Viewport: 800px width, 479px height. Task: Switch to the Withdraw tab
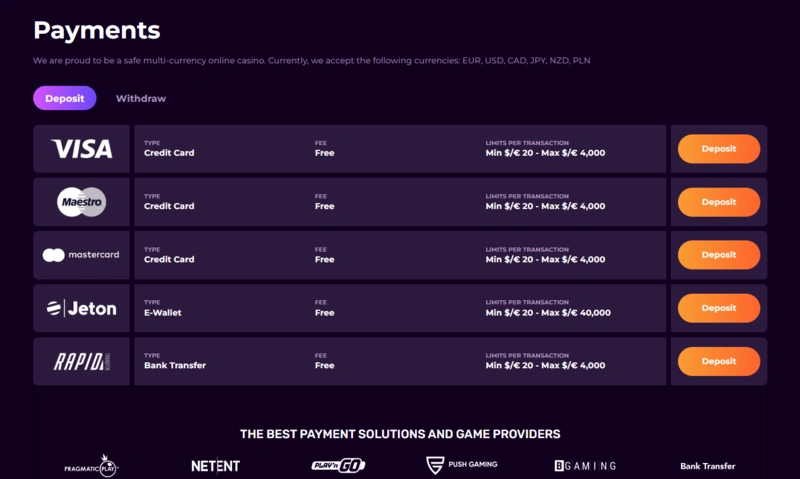[141, 98]
